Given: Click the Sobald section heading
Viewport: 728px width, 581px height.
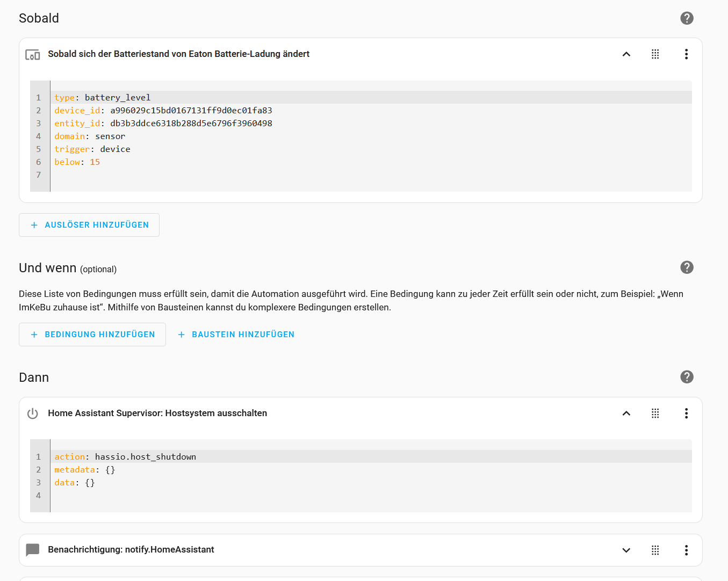Looking at the screenshot, I should [x=39, y=18].
